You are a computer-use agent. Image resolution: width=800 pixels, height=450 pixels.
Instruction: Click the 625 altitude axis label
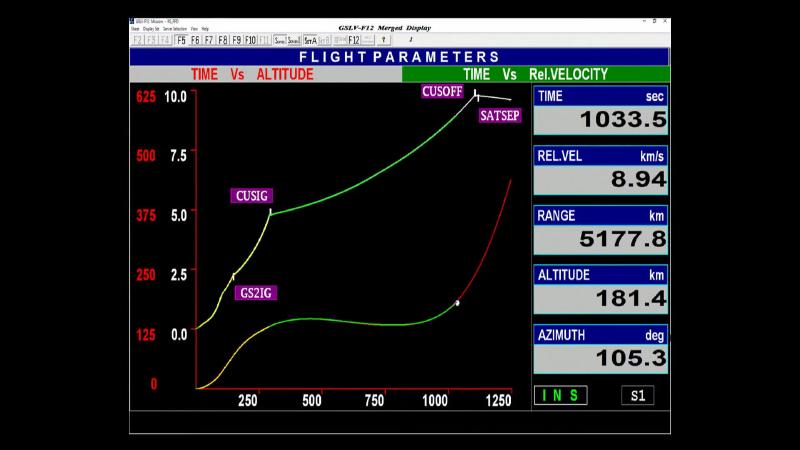pos(146,96)
